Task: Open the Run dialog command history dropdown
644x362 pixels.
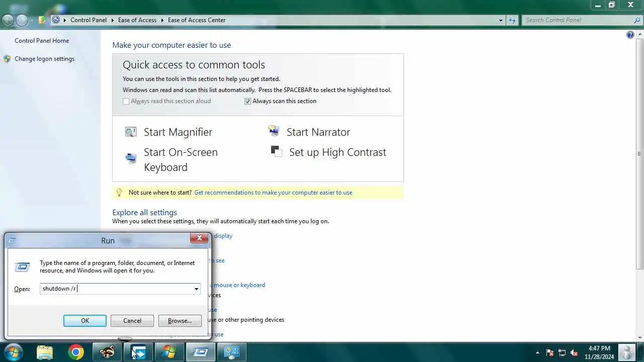Action: click(196, 289)
